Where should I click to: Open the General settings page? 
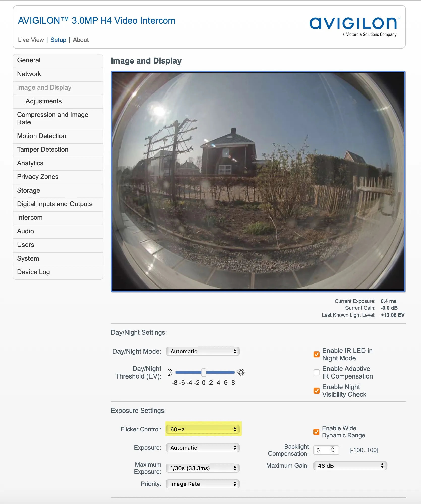point(58,60)
